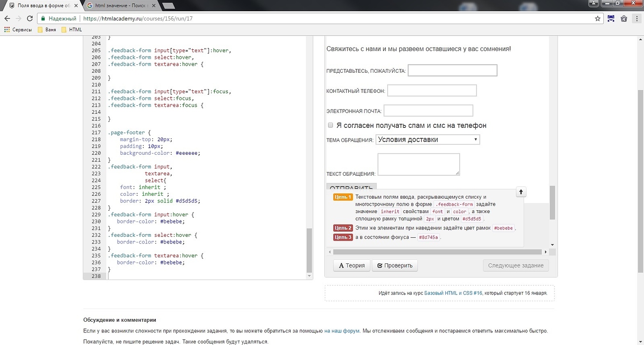Tick the spam and SMS consent checkbox
This screenshot has width=644, height=345.
(330, 125)
